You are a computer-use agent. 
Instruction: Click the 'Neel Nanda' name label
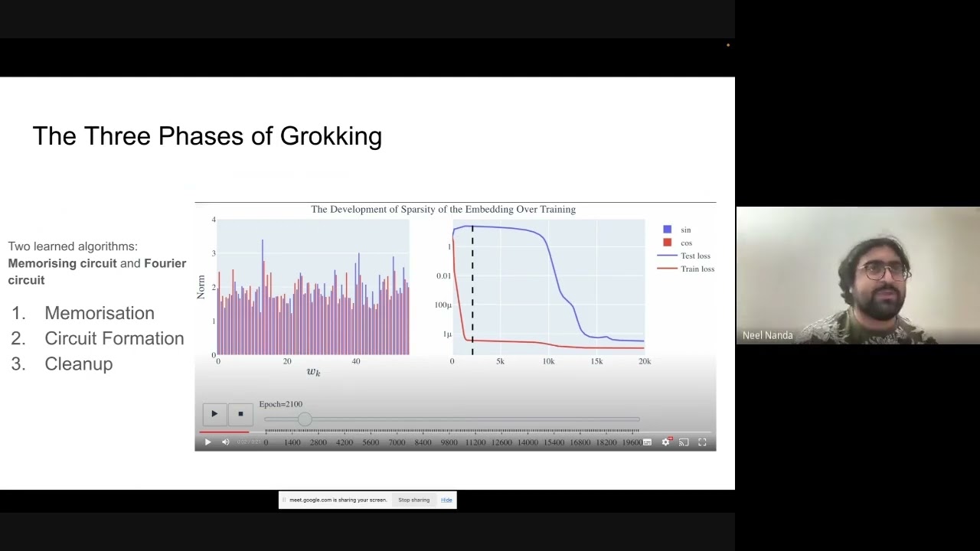[767, 335]
